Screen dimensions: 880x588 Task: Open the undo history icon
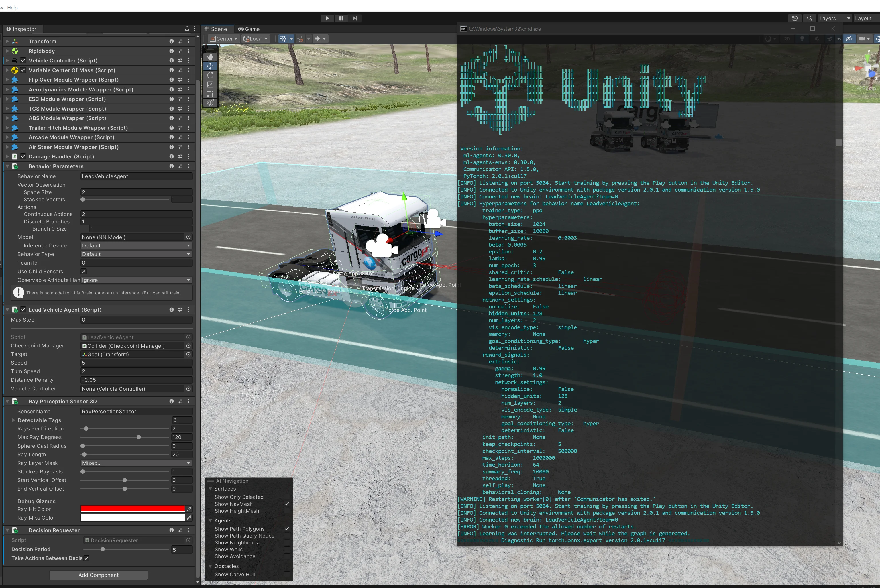click(795, 18)
